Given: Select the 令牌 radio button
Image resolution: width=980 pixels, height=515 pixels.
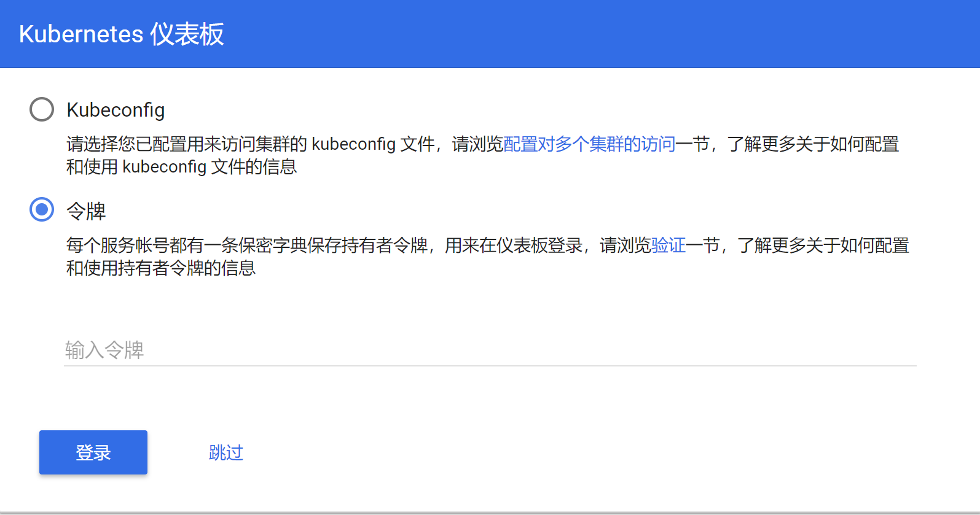Looking at the screenshot, I should click(x=42, y=210).
